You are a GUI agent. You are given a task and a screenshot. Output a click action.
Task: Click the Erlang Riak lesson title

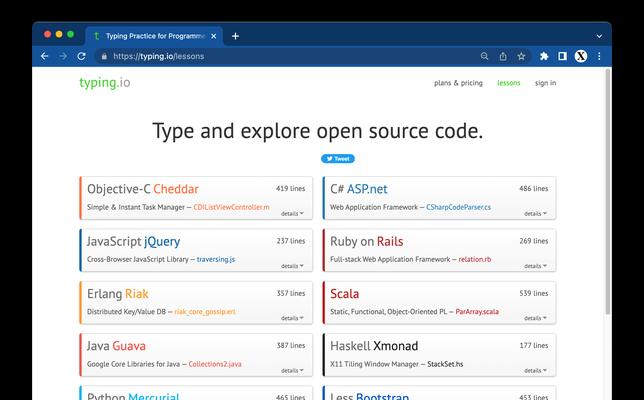(117, 294)
